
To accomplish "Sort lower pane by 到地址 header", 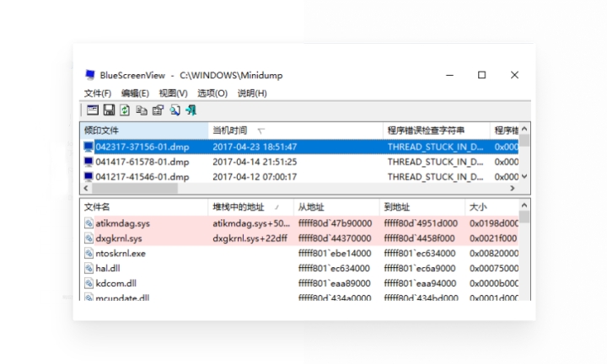I will [x=422, y=207].
